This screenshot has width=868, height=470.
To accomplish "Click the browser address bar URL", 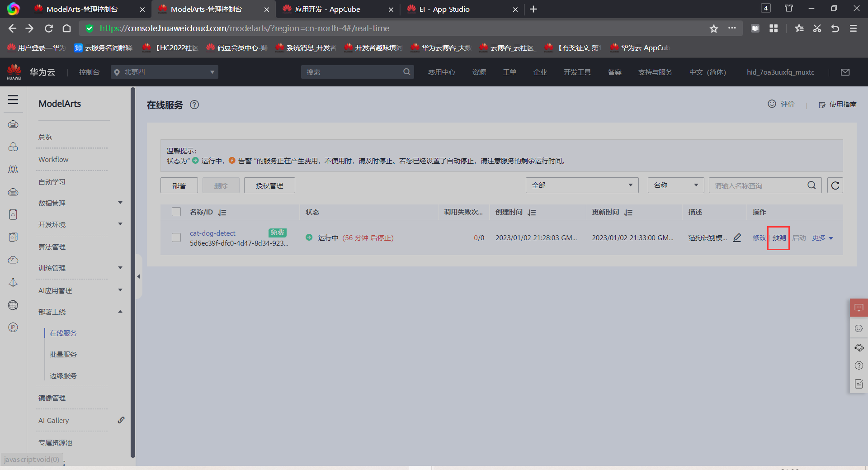I will 244,28.
